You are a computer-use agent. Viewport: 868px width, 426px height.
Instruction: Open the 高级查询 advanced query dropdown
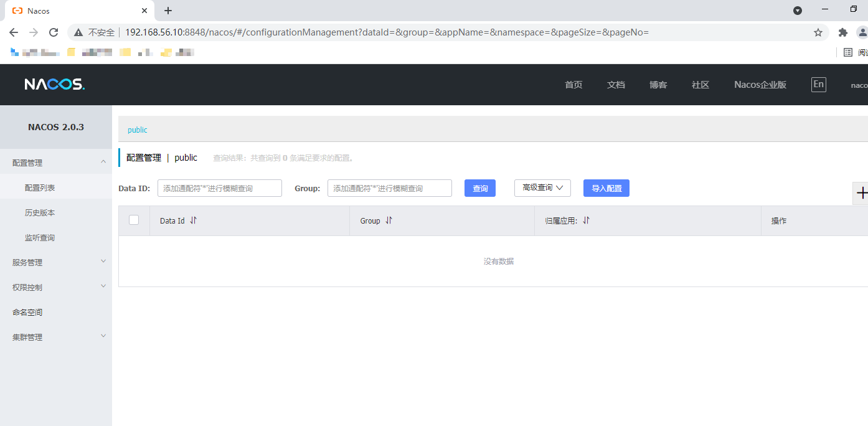click(x=542, y=187)
